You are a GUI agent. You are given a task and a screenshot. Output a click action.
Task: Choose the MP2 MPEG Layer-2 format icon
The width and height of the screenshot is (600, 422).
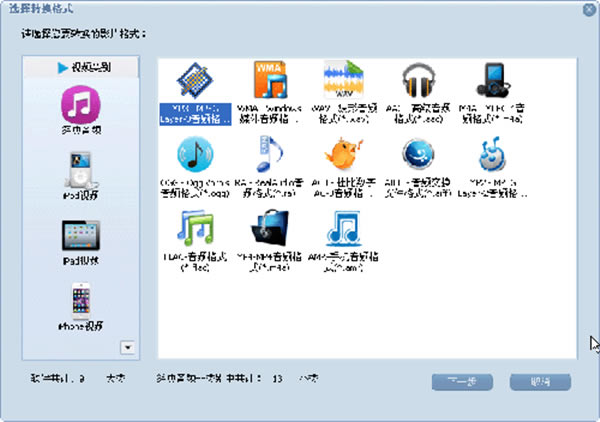(x=493, y=154)
